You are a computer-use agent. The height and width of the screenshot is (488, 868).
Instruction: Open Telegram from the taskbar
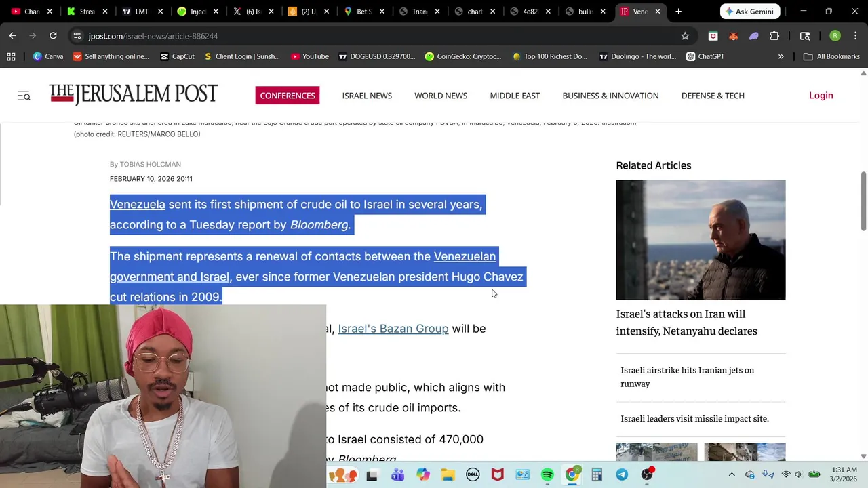tap(622, 474)
